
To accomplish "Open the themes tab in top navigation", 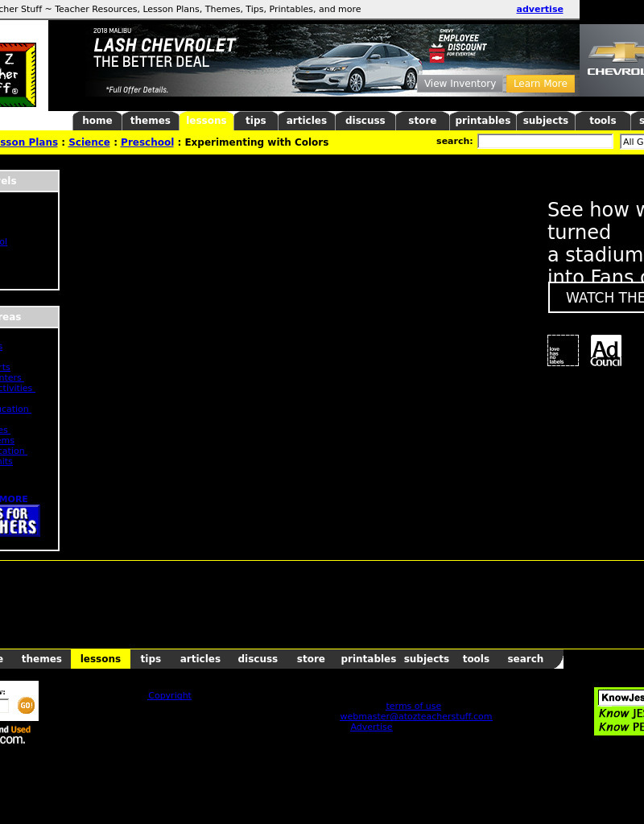I will (150, 121).
